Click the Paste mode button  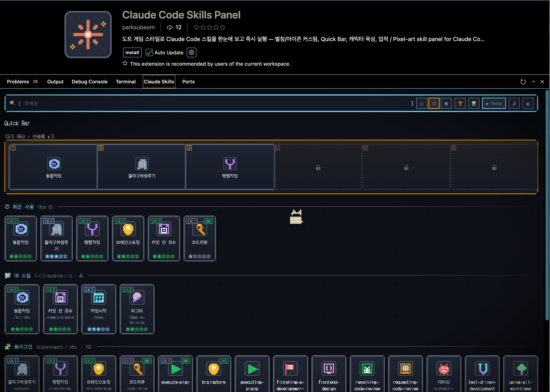click(494, 103)
